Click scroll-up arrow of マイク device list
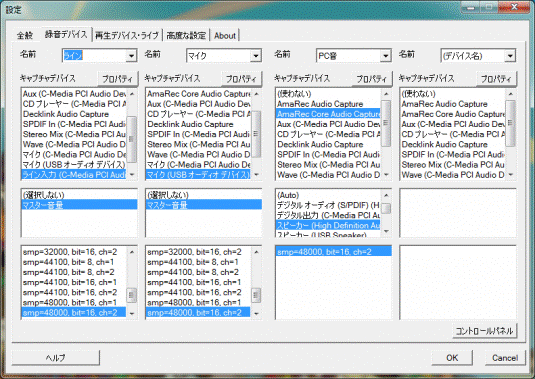 [x=257, y=94]
